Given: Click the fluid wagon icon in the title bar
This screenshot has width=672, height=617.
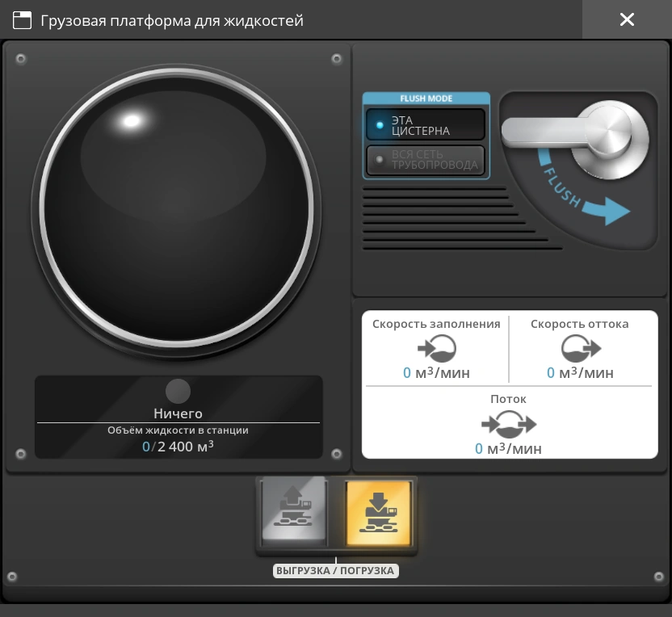Looking at the screenshot, I should pos(22,19).
